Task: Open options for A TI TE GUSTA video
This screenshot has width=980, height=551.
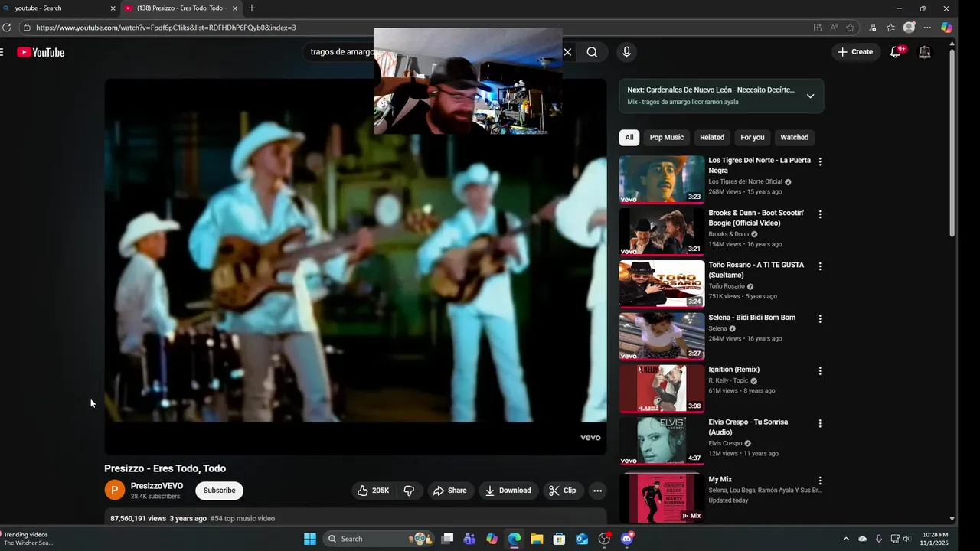Action: 820,266
